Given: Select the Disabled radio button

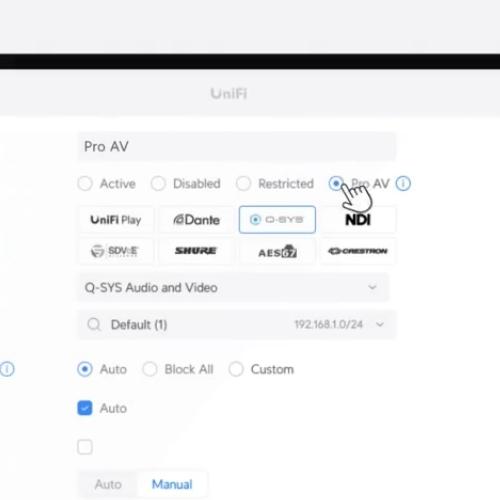Looking at the screenshot, I should point(158,183).
